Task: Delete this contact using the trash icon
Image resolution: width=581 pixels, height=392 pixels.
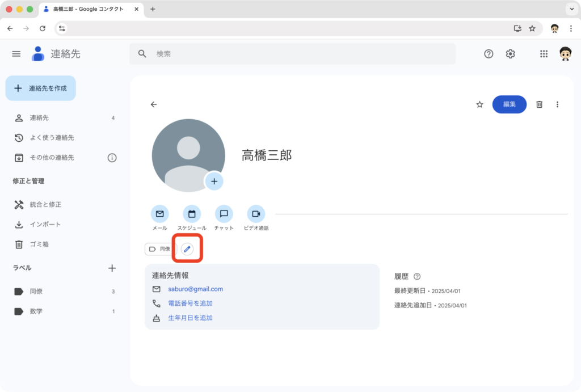Action: (539, 104)
